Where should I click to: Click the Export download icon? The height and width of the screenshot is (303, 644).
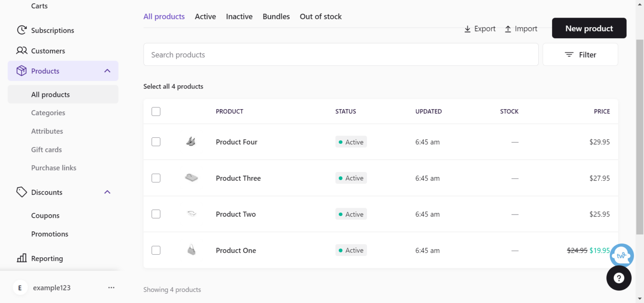tap(467, 29)
